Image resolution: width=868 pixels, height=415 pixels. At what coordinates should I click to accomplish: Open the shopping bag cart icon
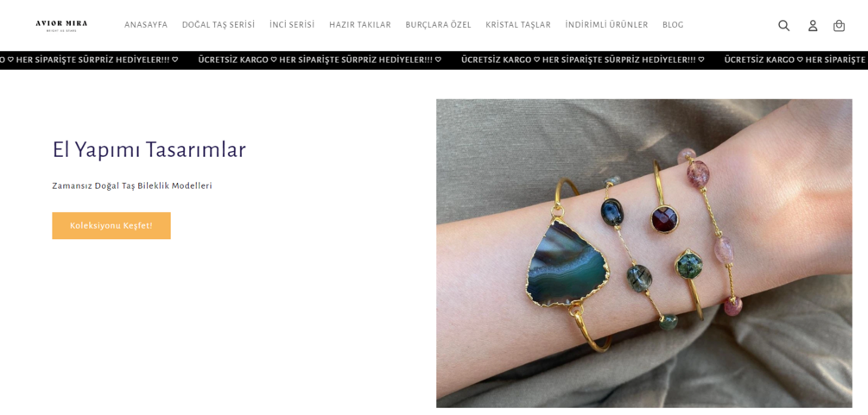point(839,26)
